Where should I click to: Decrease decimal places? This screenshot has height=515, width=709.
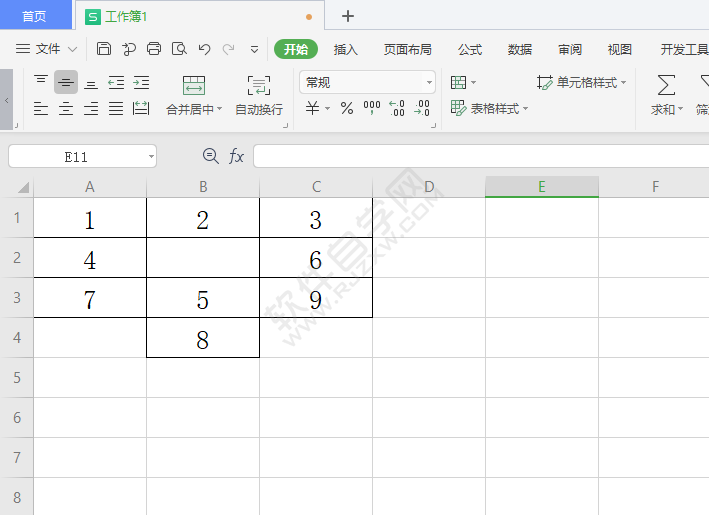422,108
